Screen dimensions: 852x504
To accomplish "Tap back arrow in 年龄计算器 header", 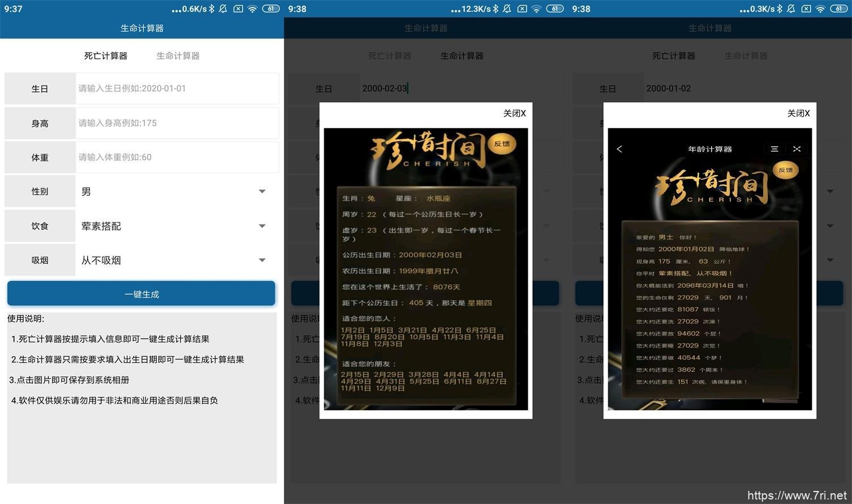I will pos(619,149).
